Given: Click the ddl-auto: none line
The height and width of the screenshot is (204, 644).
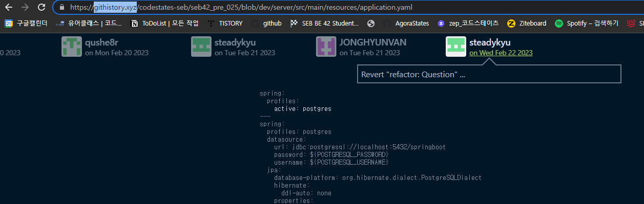Looking at the screenshot, I should point(306,193).
